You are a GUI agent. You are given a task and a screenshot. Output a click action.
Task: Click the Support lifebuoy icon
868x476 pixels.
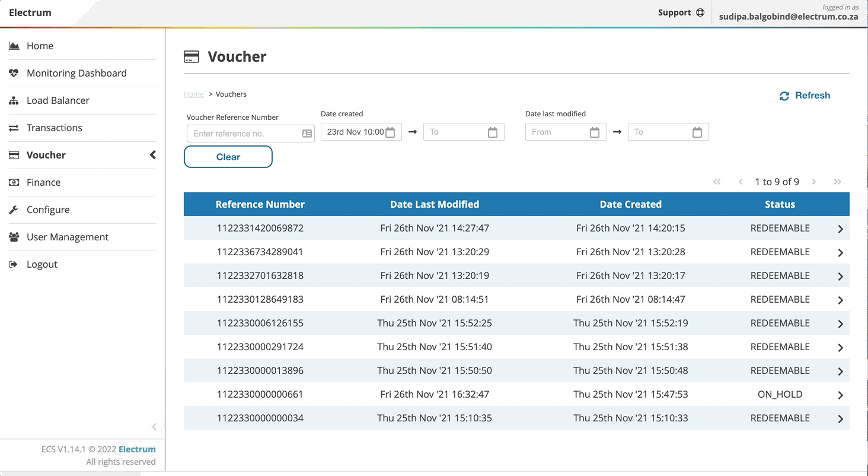click(700, 12)
